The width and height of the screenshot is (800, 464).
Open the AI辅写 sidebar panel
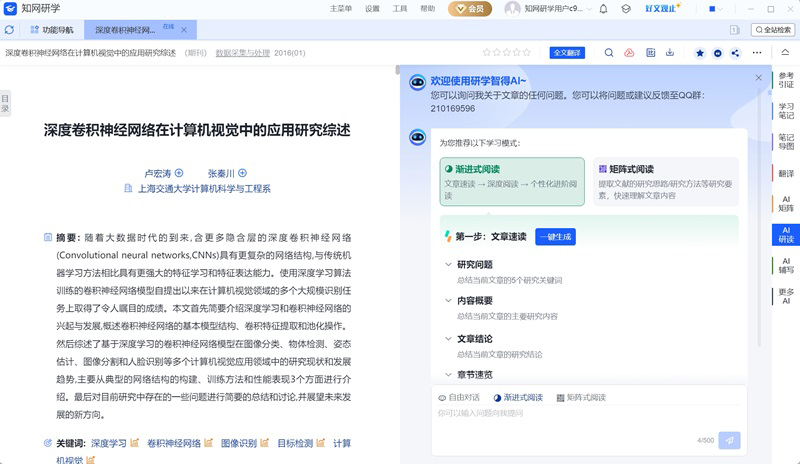click(786, 265)
